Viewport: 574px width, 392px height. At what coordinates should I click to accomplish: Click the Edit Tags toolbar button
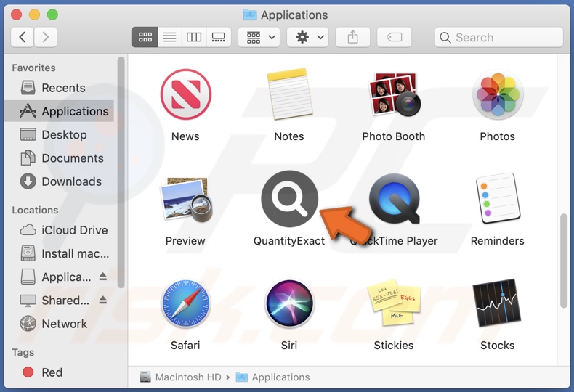[395, 37]
